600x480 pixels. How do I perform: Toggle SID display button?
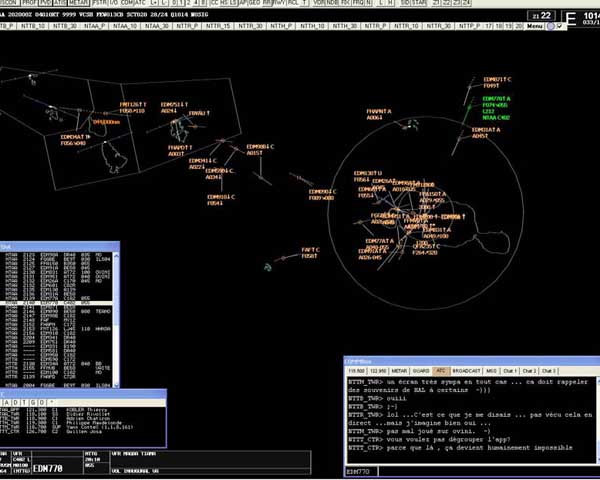tap(406, 3)
